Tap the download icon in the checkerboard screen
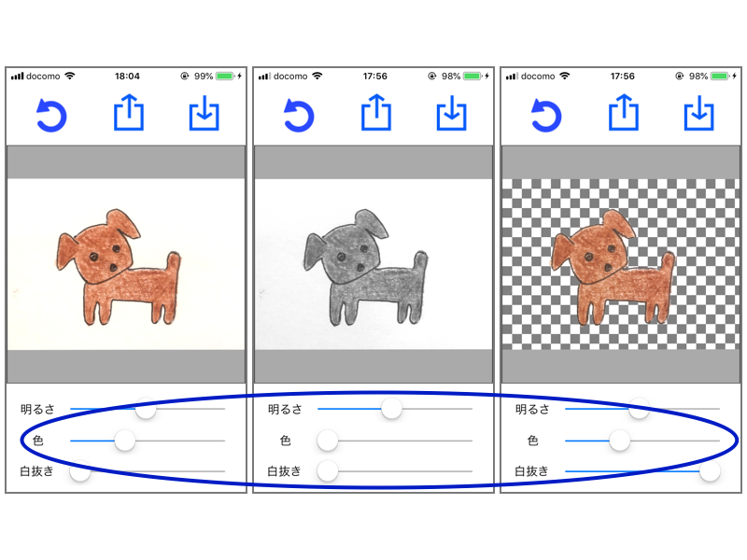 [698, 113]
